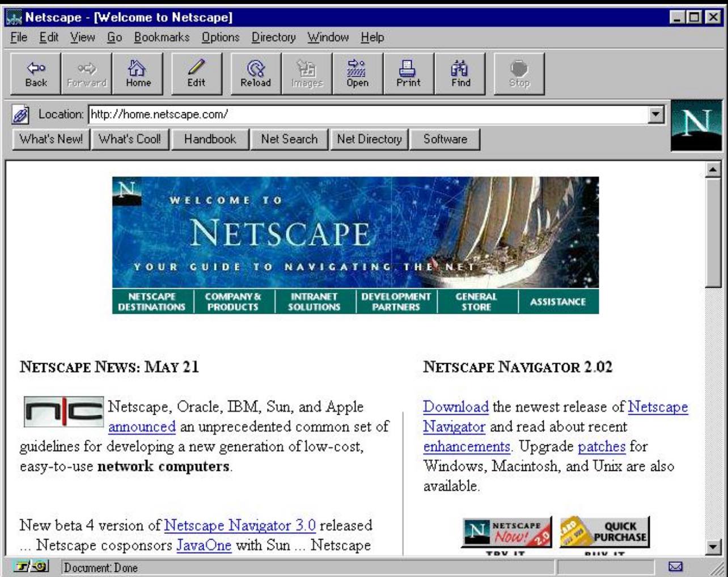Follow the JavaOne link

tap(204, 545)
